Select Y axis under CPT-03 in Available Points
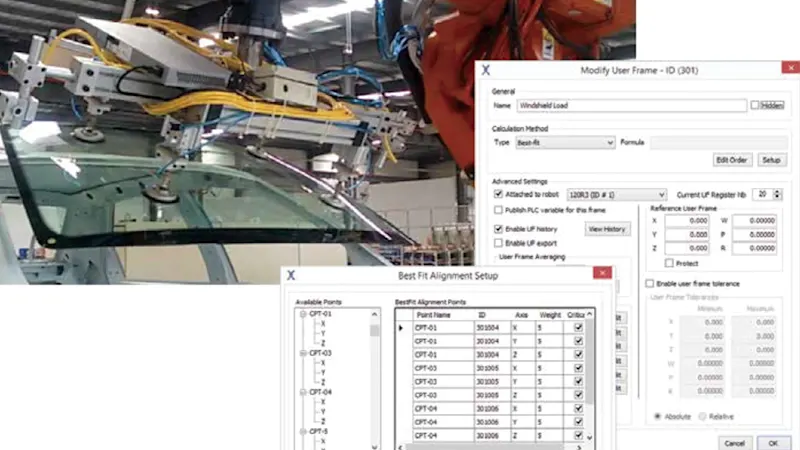This screenshot has width=800, height=450. [x=323, y=372]
